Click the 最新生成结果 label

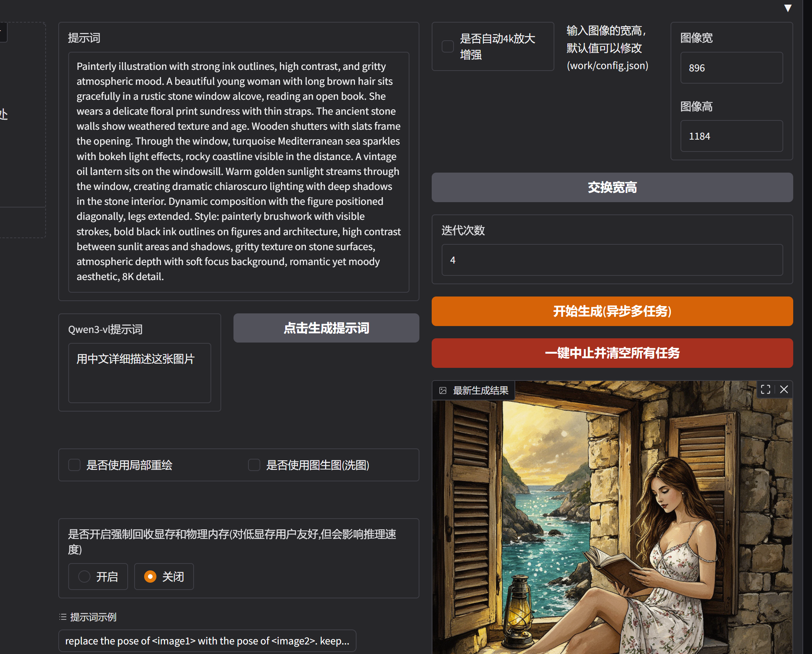[480, 390]
